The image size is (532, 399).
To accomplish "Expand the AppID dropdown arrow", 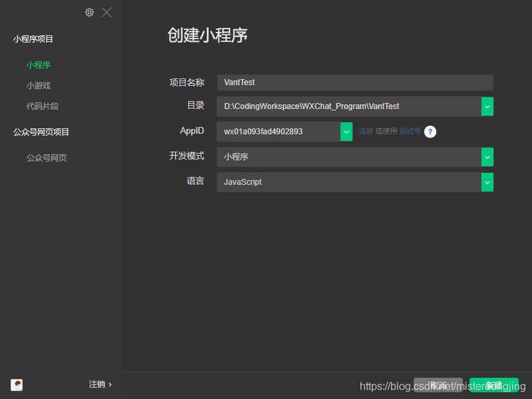I will [x=346, y=132].
